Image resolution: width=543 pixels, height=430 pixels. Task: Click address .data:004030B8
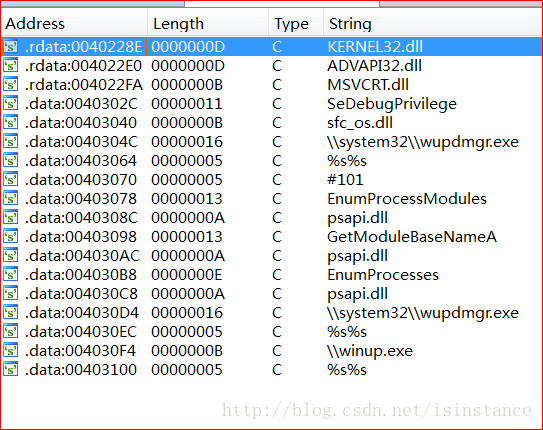(81, 275)
